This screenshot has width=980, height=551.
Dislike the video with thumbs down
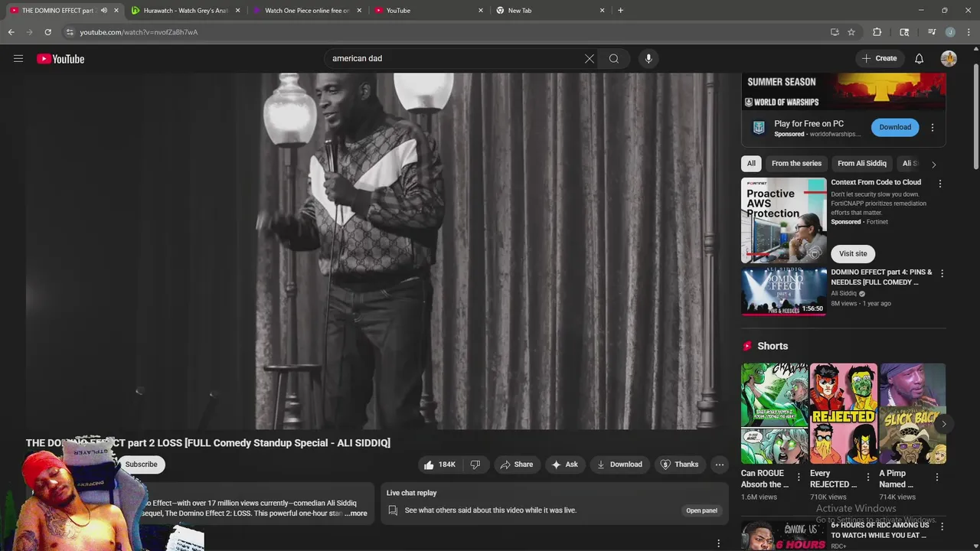(475, 465)
